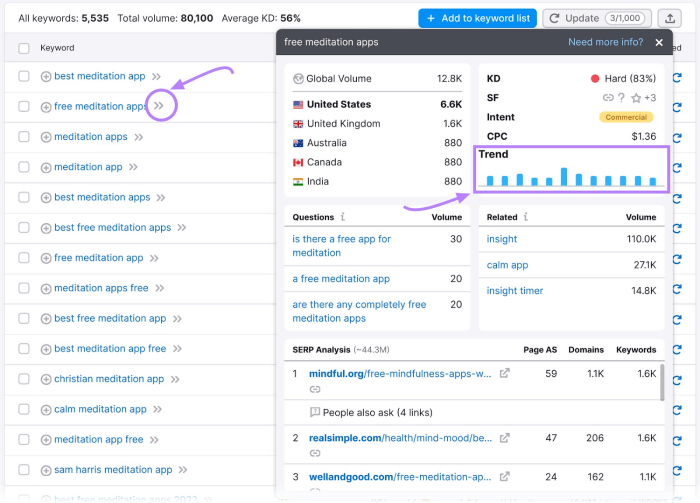700x503 pixels.
Task: Click refresh icon on best meditation app row
Action: click(677, 78)
